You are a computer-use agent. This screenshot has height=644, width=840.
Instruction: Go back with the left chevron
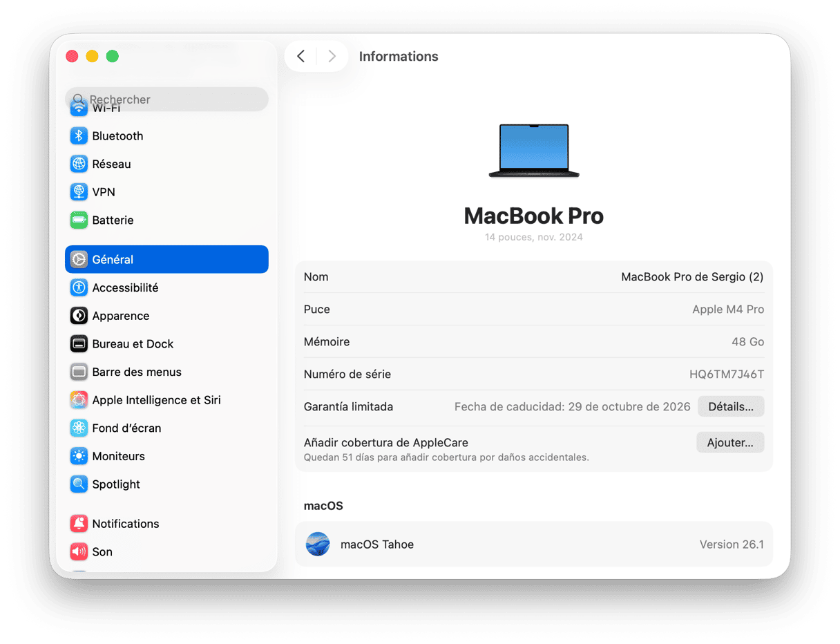click(x=300, y=57)
